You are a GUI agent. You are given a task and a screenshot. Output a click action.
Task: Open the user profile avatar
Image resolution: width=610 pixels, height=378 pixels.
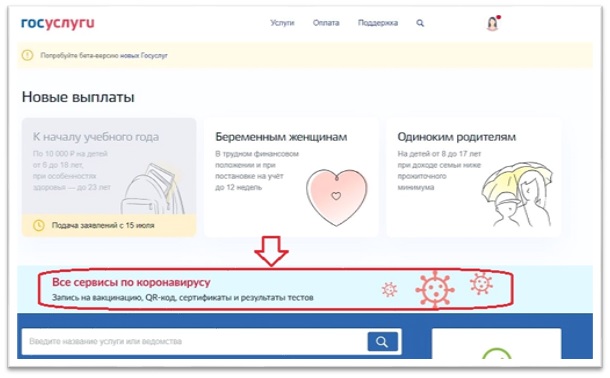coord(493,23)
